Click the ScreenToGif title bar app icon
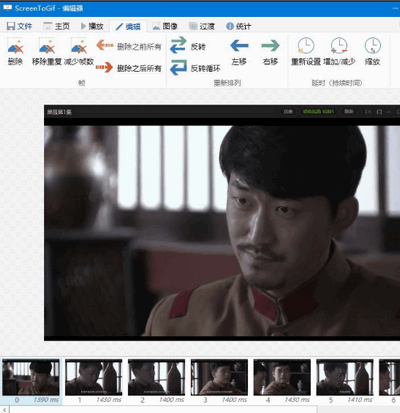The image size is (400, 413). 7,8
